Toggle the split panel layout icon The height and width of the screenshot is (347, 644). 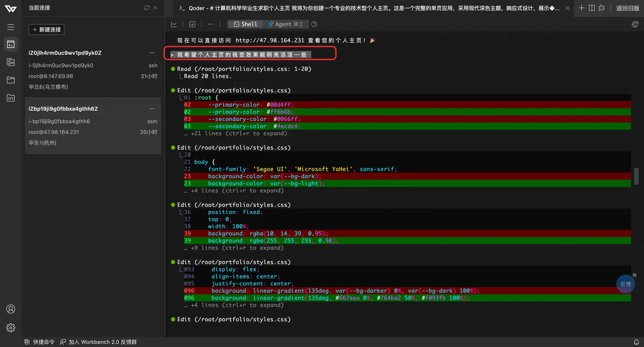592,8
